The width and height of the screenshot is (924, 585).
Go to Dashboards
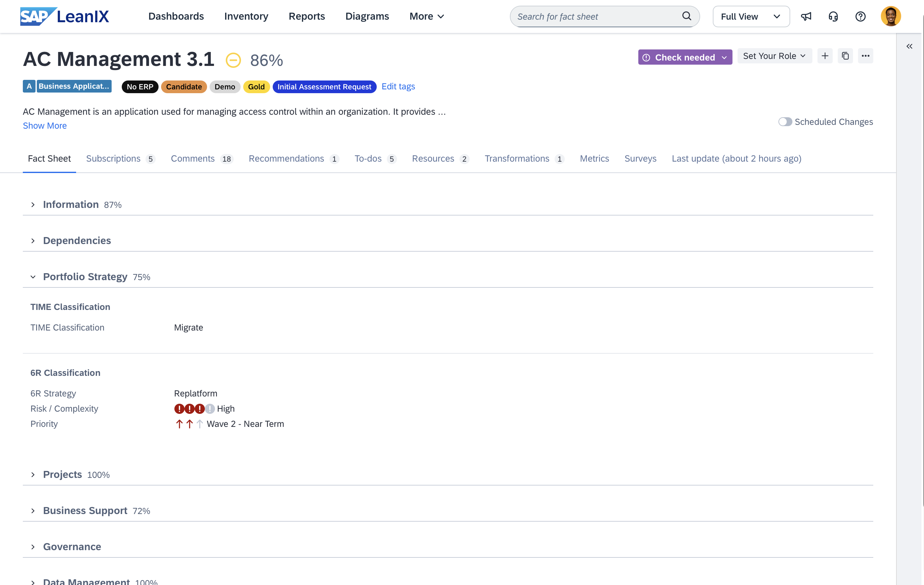[x=176, y=16]
